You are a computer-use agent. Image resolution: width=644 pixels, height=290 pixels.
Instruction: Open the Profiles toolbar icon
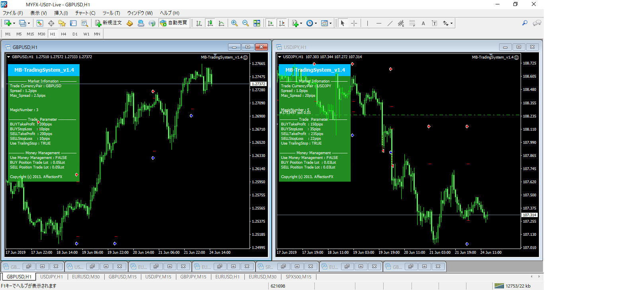(x=22, y=23)
